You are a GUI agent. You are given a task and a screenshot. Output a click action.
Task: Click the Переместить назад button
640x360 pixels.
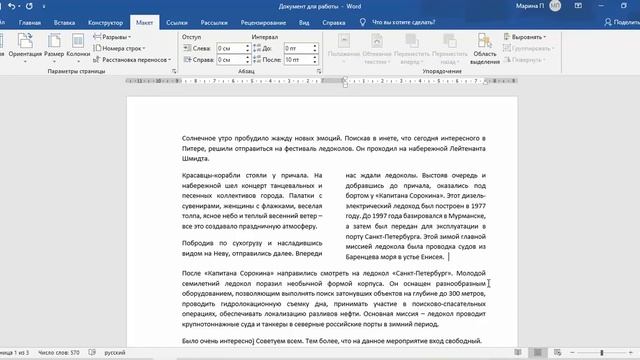point(449,49)
